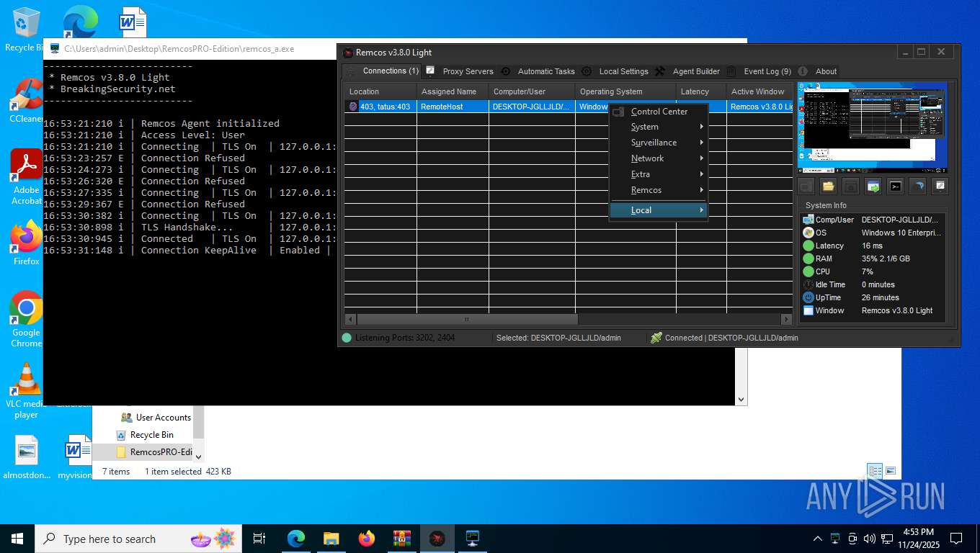Viewport: 980px width, 553px height.
Task: Open Google Chrome desktop shortcut
Action: (x=26, y=319)
